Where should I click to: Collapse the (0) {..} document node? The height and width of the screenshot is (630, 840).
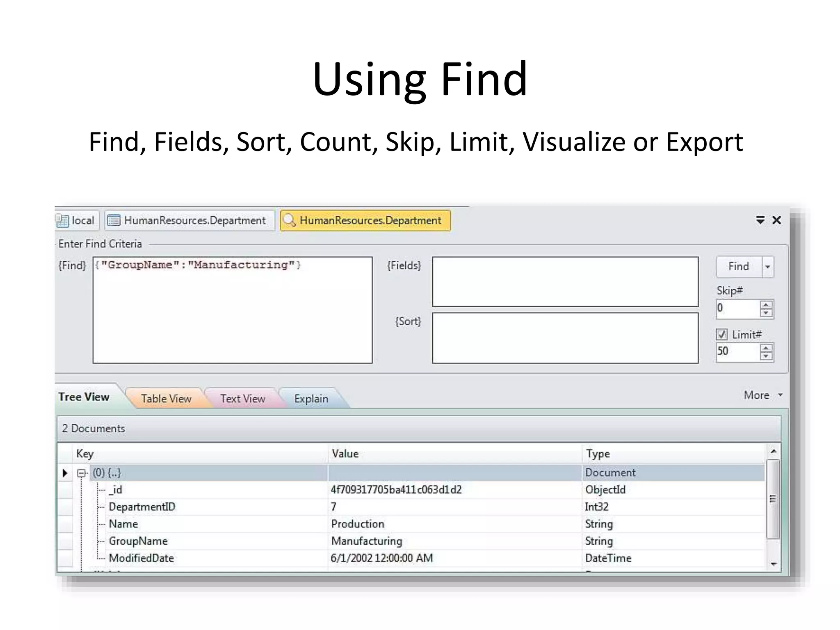click(x=81, y=473)
